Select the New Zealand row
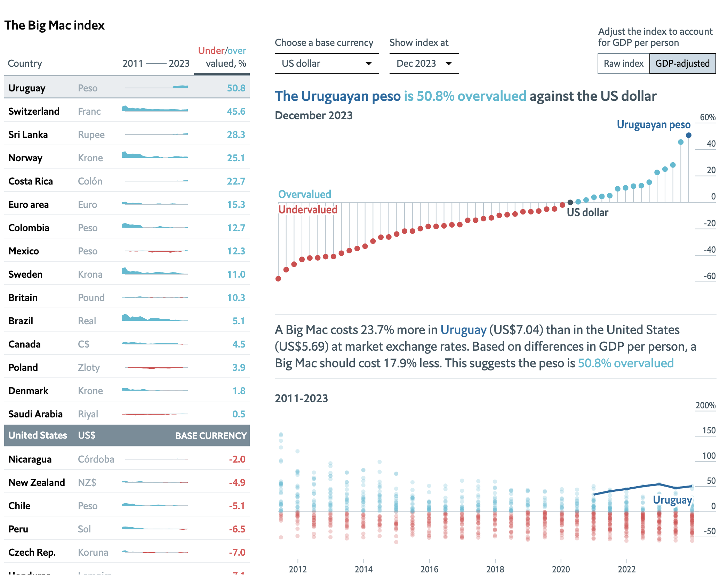This screenshot has width=728, height=579. 127,482
